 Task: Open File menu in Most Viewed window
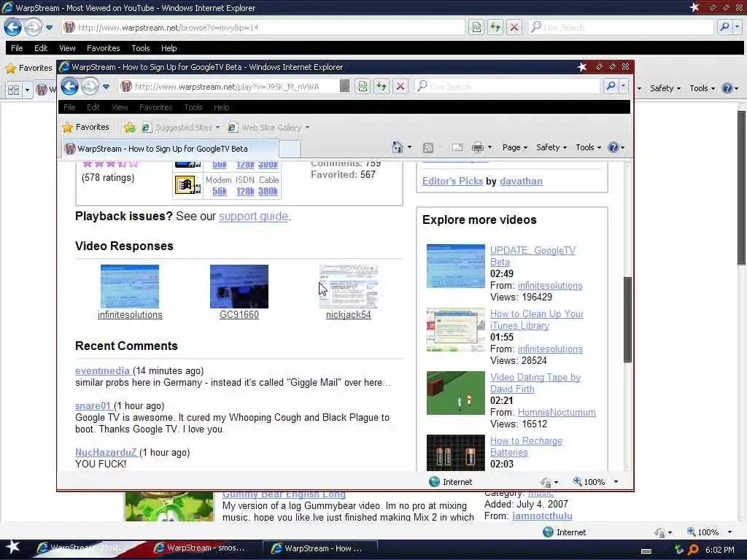coord(17,48)
